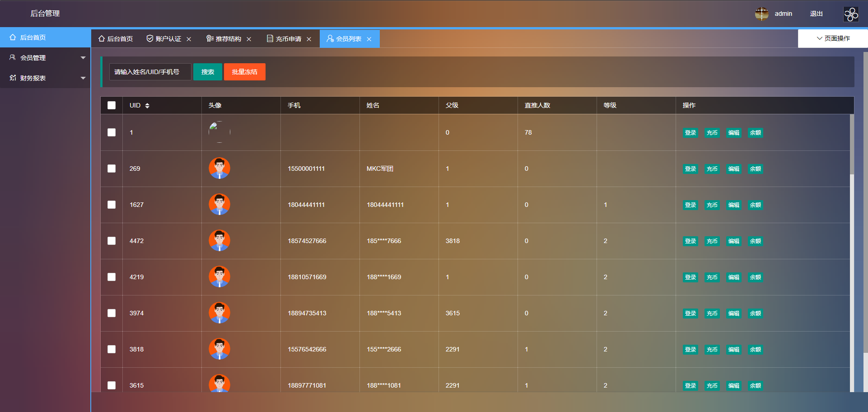Click the avatar of user 4472

(219, 240)
